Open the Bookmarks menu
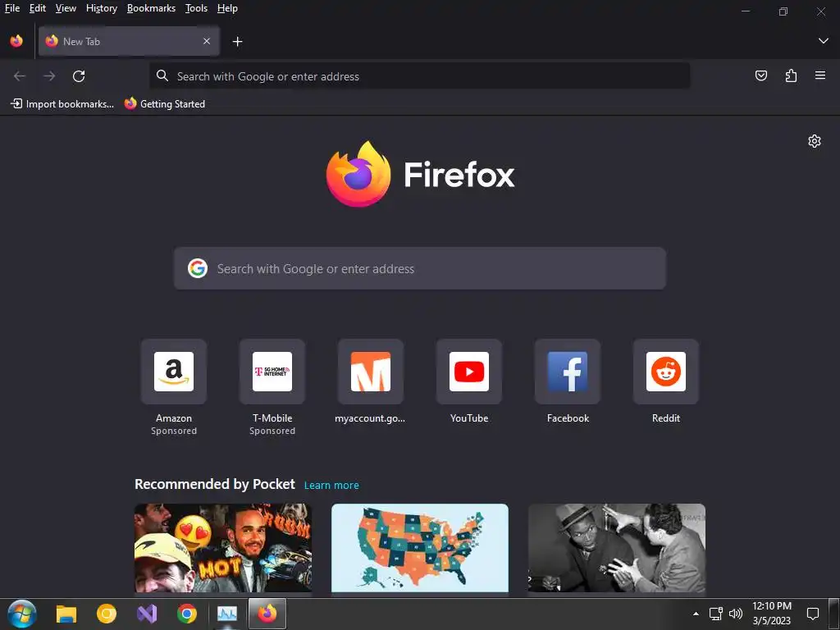 tap(151, 8)
